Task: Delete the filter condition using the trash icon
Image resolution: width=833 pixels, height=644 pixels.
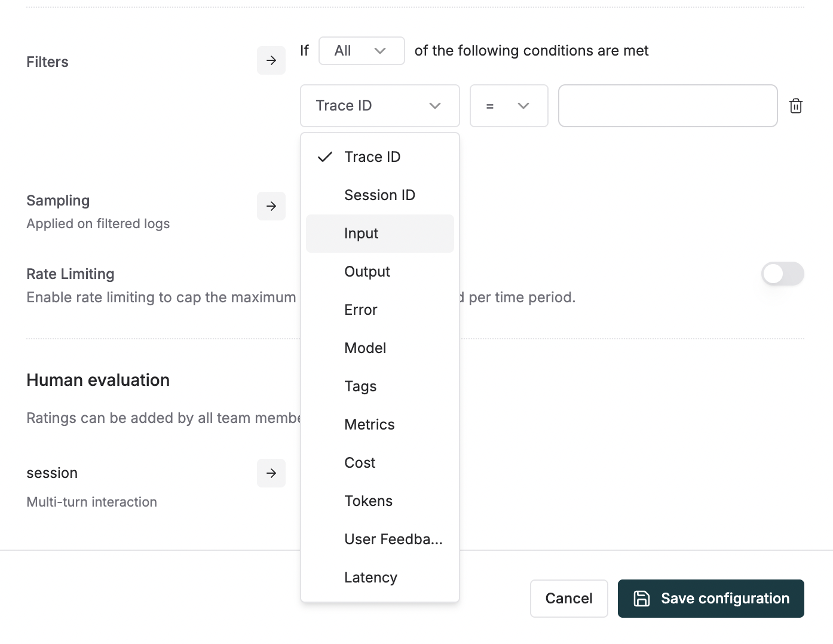Action: [795, 106]
